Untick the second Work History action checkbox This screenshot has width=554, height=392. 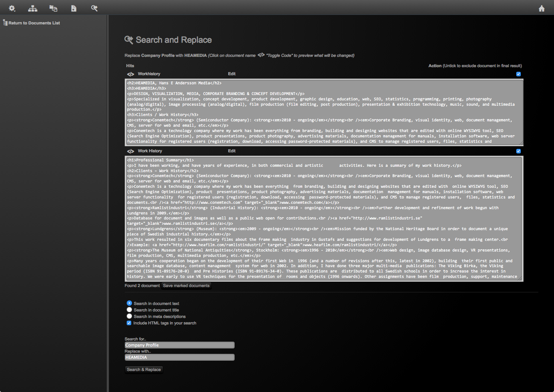pos(518,151)
